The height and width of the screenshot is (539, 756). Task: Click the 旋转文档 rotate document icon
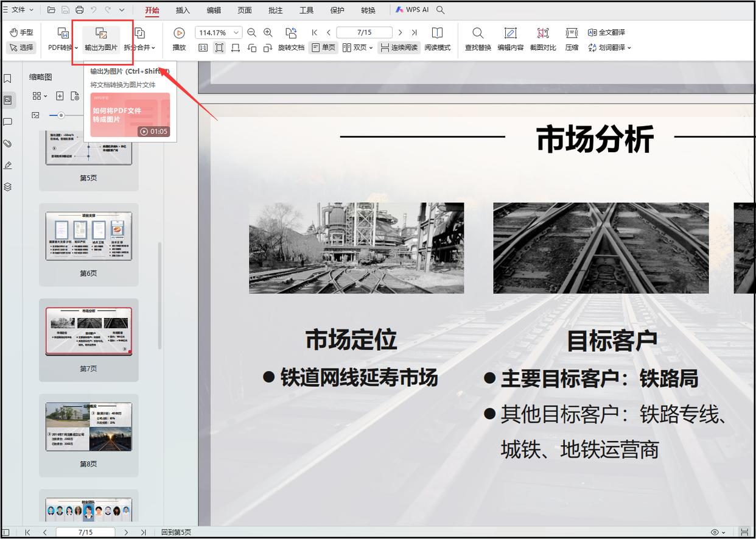(x=291, y=33)
